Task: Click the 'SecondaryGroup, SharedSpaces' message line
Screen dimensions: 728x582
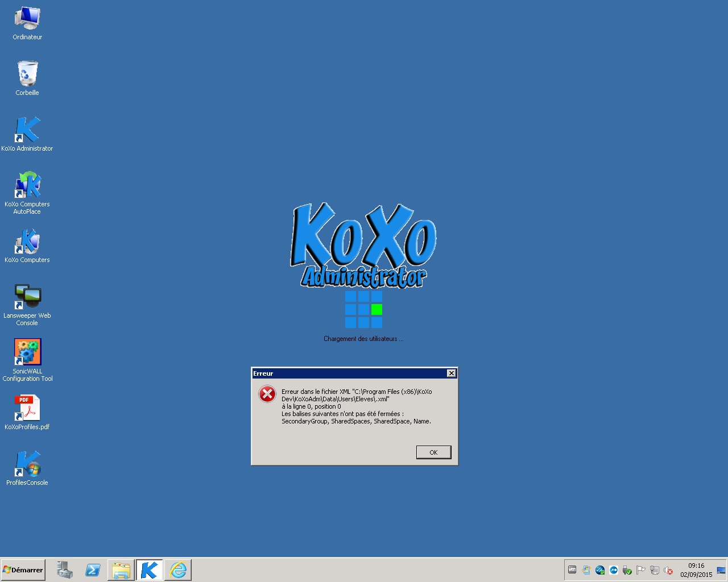Action: [x=356, y=421]
